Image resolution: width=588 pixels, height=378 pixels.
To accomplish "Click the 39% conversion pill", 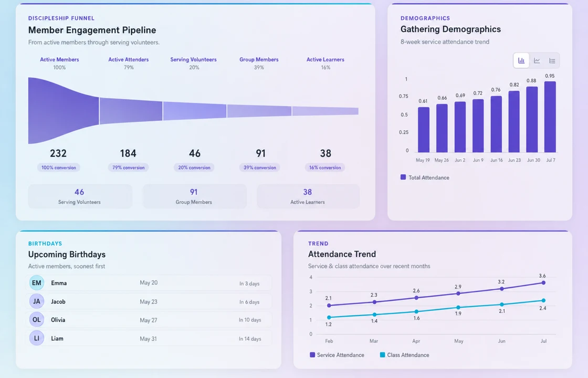I will coord(260,167).
